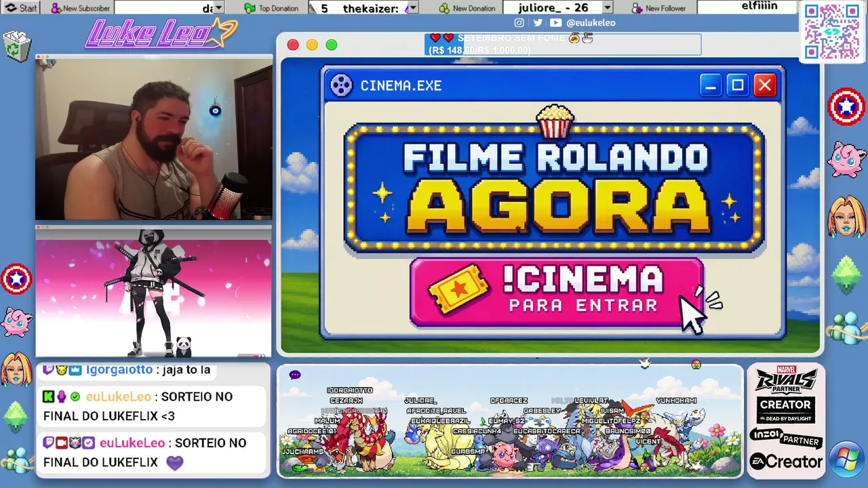Click the EA Creator badge
This screenshot has height=488, width=868.
[x=786, y=462]
